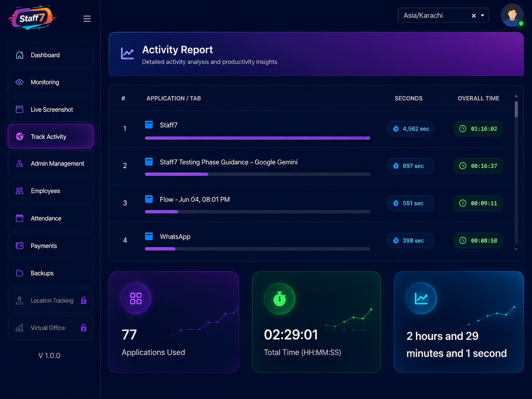Click the Employees people icon
Viewport: 532px width, 399px height.
tap(19, 191)
